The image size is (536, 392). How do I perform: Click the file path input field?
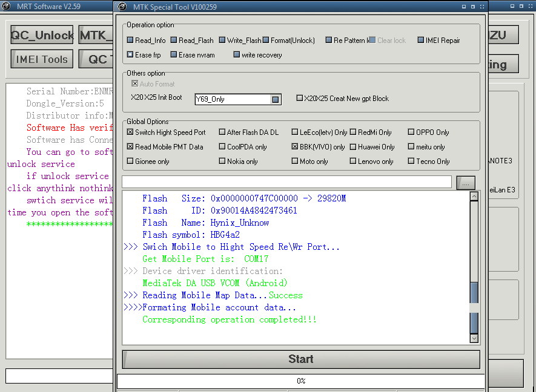286,181
